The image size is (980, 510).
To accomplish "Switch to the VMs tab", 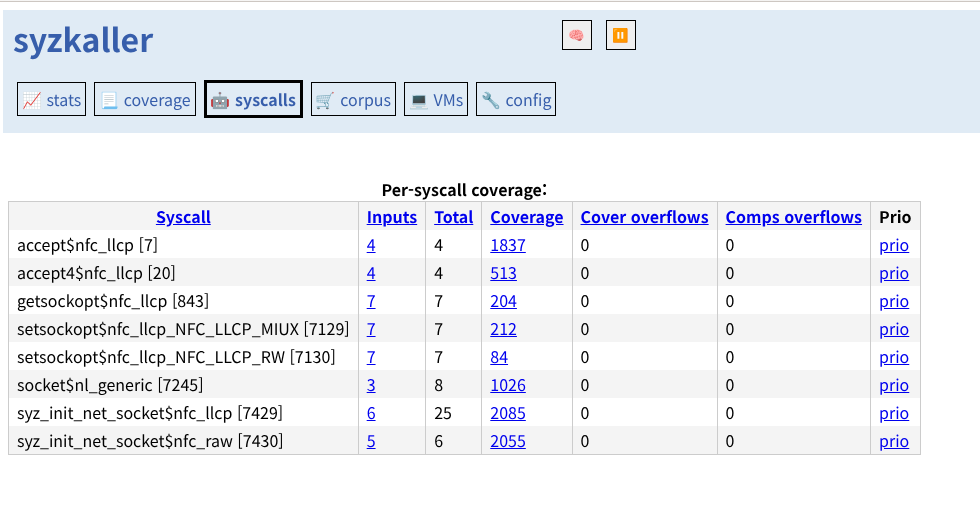I will 436,99.
